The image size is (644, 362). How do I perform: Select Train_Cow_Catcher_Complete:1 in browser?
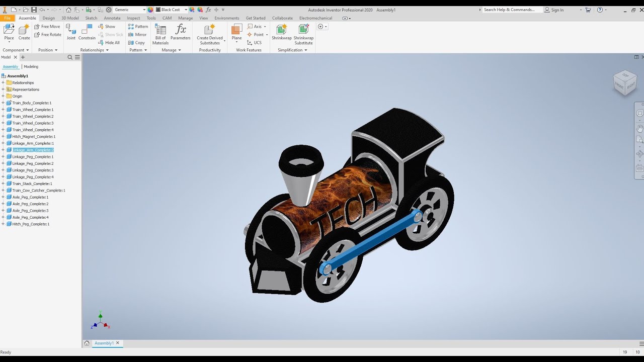pyautogui.click(x=39, y=190)
